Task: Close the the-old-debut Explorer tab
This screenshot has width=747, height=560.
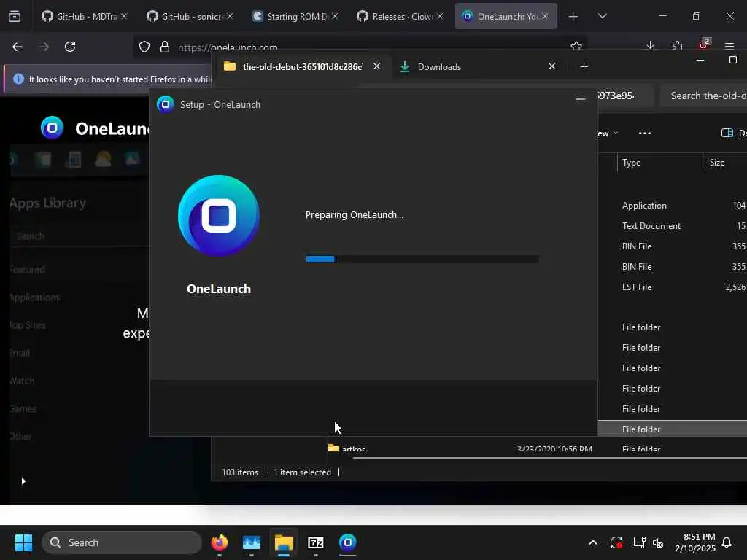Action: [x=377, y=66]
